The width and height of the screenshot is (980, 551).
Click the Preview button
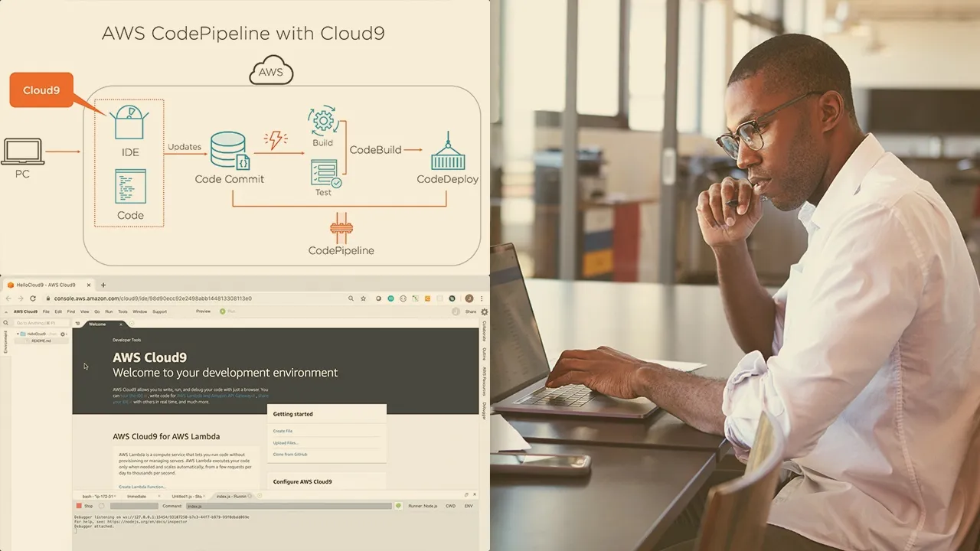(203, 311)
